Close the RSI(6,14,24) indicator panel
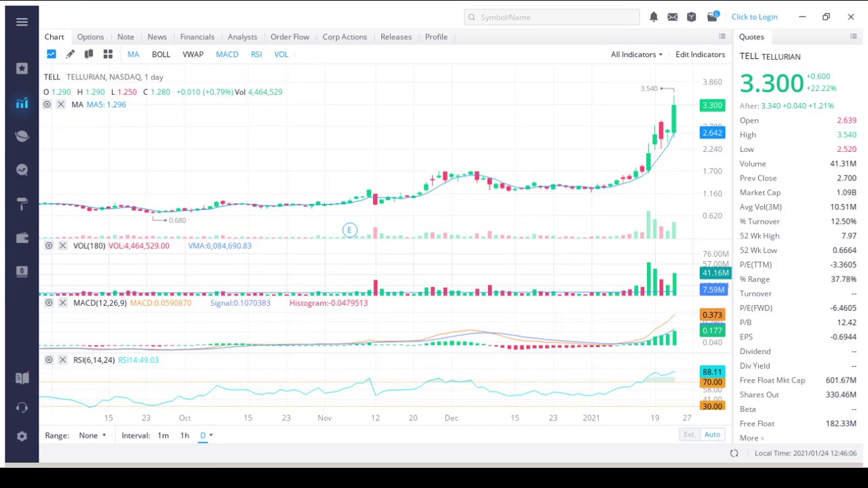The height and width of the screenshot is (488, 868). tap(62, 360)
